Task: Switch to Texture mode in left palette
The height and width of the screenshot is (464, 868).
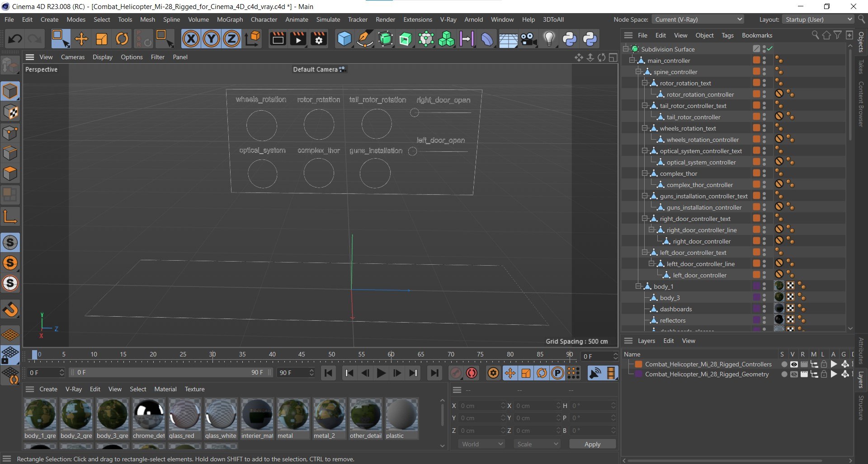Action: tap(10, 112)
